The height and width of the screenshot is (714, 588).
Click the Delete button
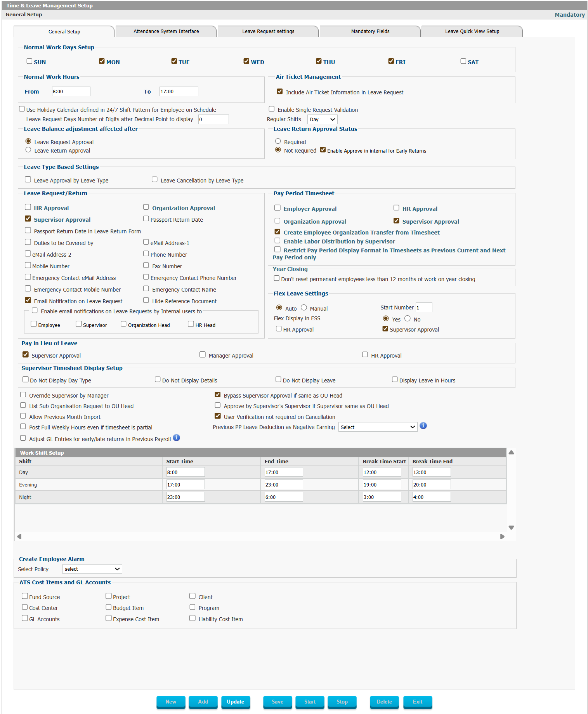pyautogui.click(x=384, y=702)
